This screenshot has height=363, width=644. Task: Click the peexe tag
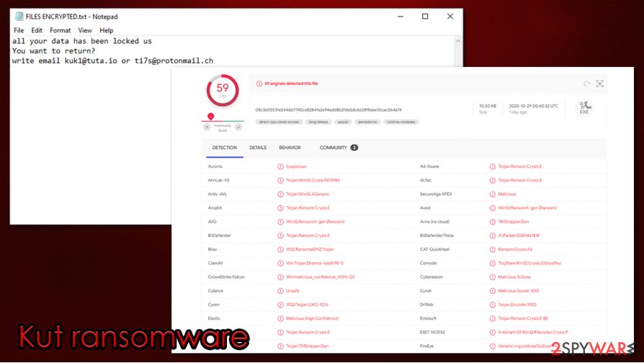coord(343,122)
